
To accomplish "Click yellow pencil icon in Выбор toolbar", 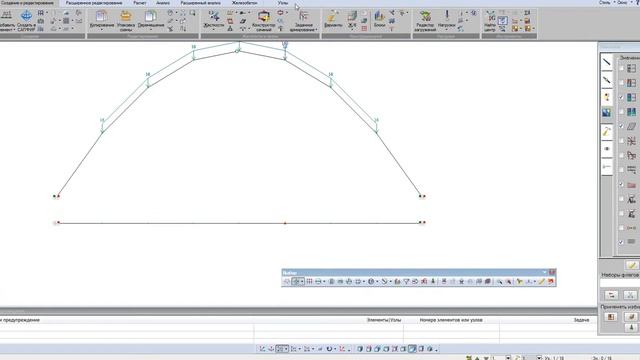I will (x=542, y=282).
